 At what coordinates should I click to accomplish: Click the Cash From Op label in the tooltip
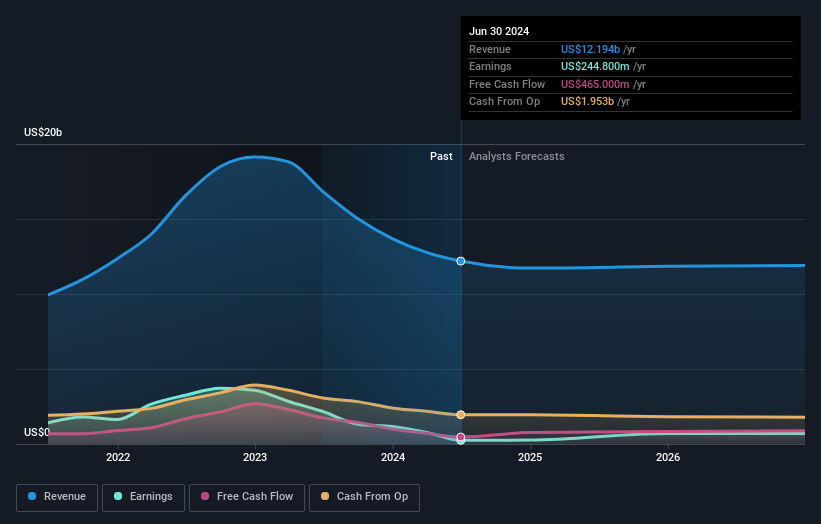coord(504,102)
